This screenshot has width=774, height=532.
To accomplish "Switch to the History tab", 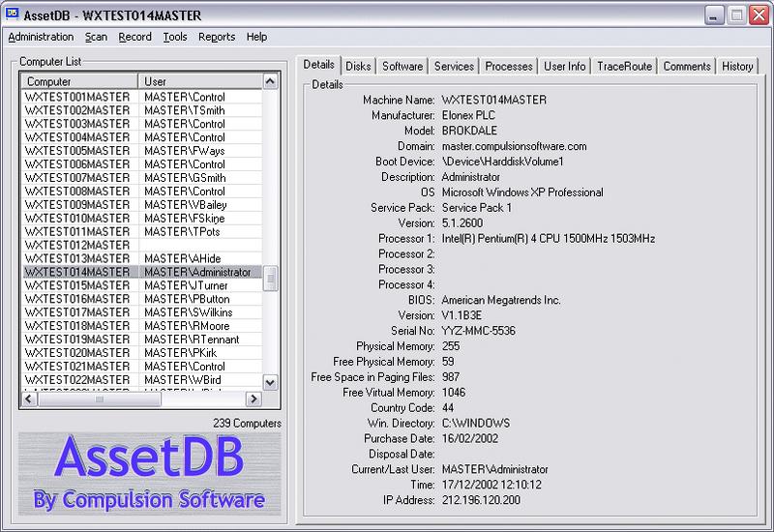I will point(737,66).
